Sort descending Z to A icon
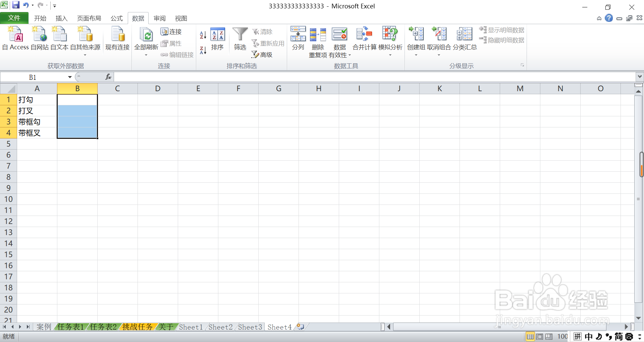 pos(203,50)
